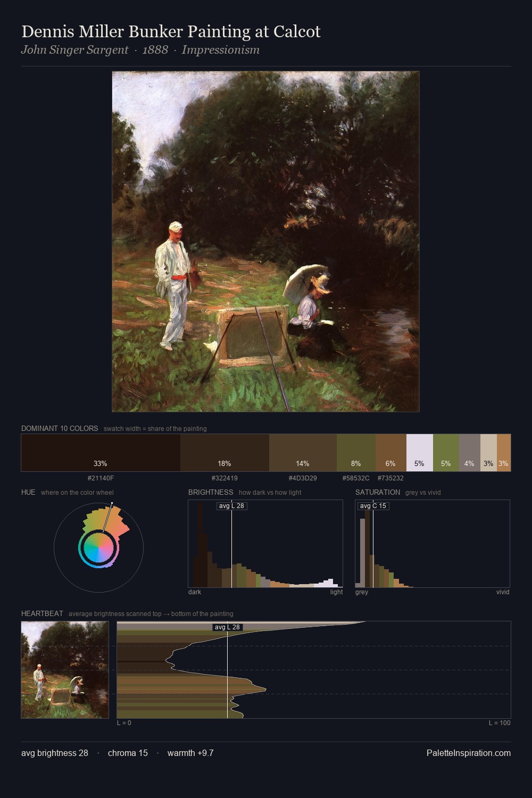Click the avg L 28 brightness label
The width and height of the screenshot is (532, 798).
[232, 505]
